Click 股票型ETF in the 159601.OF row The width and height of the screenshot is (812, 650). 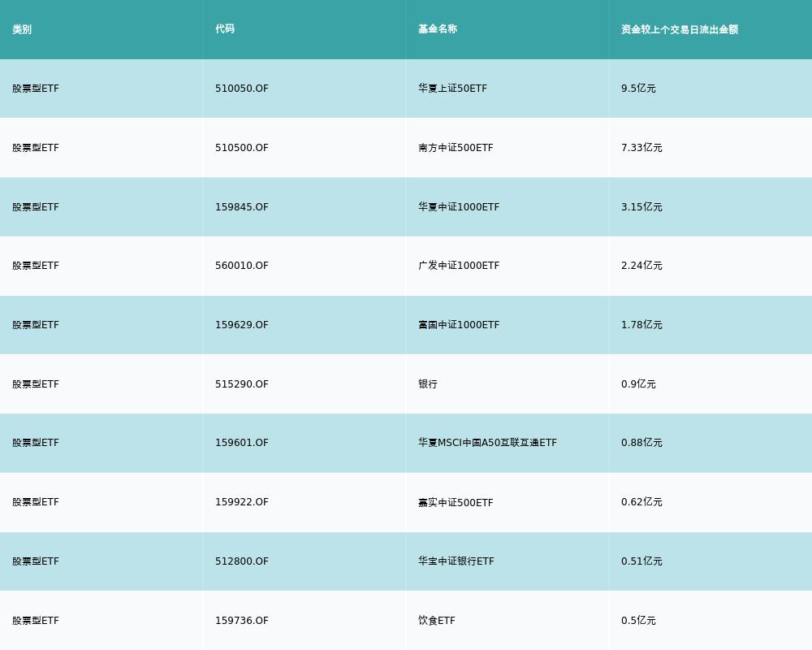(36, 443)
